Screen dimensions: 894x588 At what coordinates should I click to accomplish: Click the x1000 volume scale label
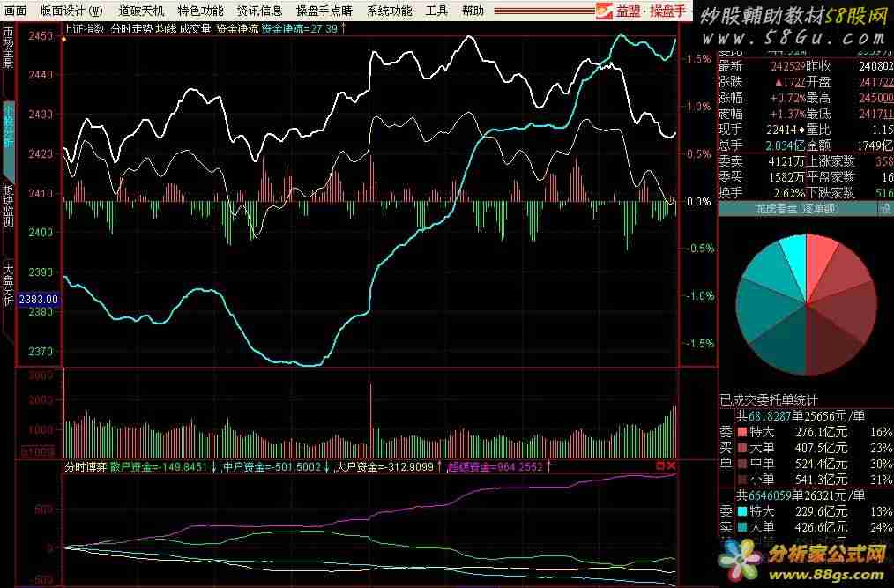coord(38,453)
